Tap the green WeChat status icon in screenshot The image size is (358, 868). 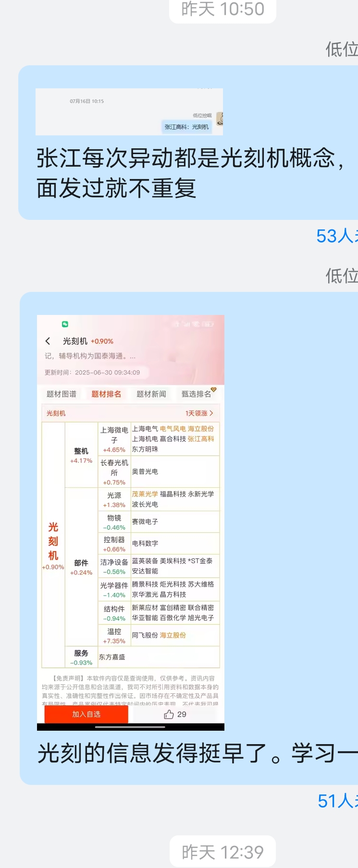click(x=65, y=324)
